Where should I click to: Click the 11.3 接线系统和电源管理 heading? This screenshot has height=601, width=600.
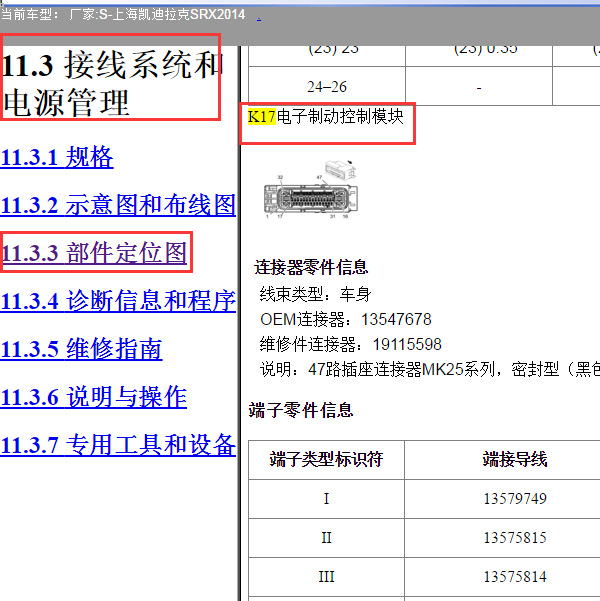(x=112, y=84)
